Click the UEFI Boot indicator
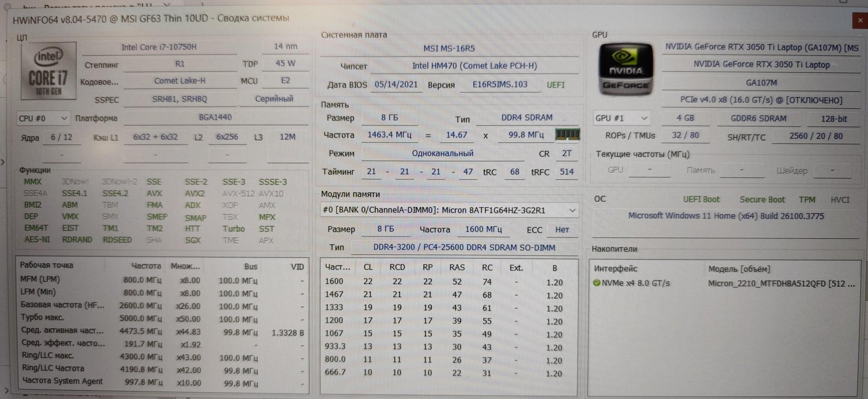Screen dimensions: 868x399 point(701,199)
